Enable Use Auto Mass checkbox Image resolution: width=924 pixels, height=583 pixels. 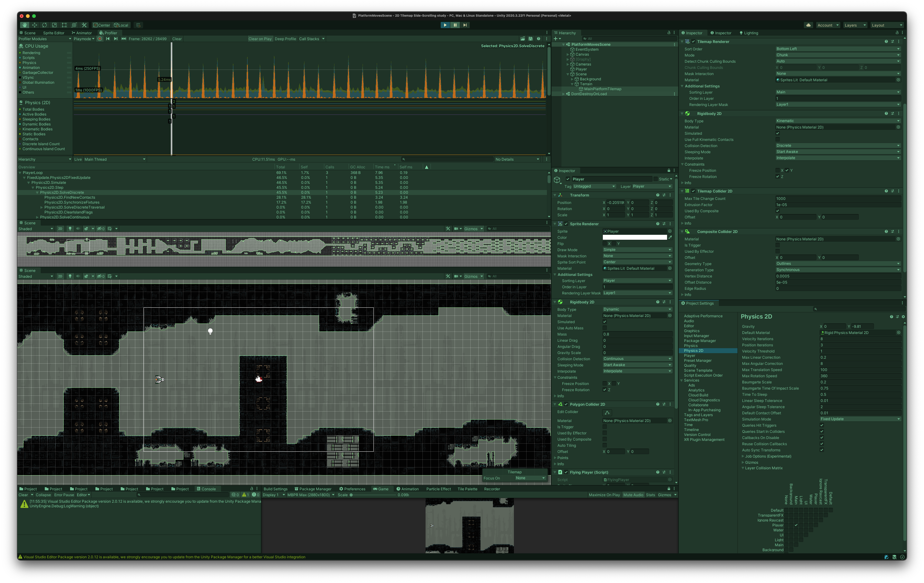605,328
